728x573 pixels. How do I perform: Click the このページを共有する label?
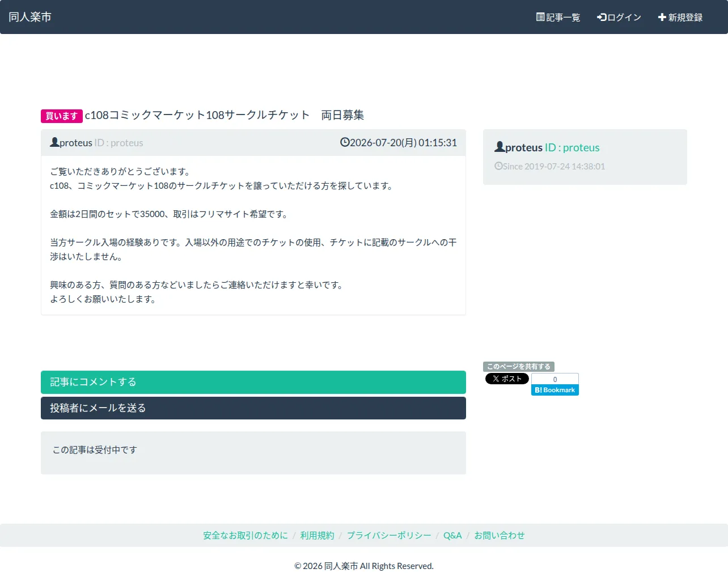[x=519, y=367]
